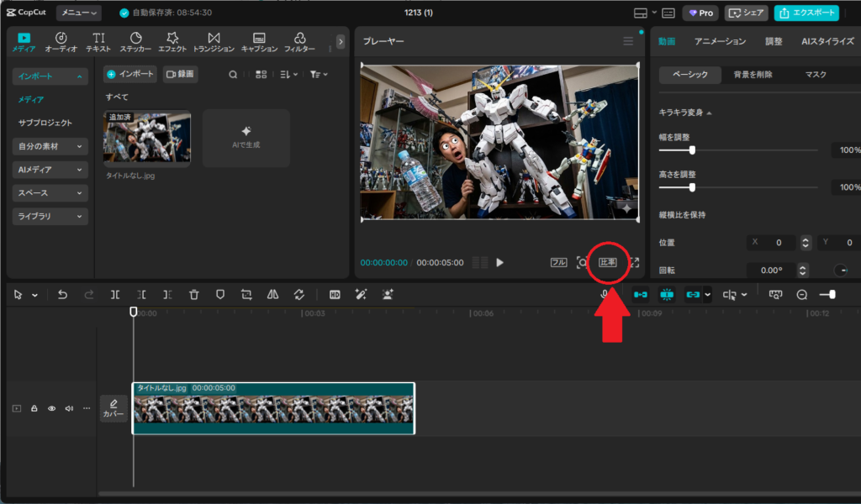Open the ステッカー (Stickers) panel
The height and width of the screenshot is (504, 861).
(x=135, y=42)
